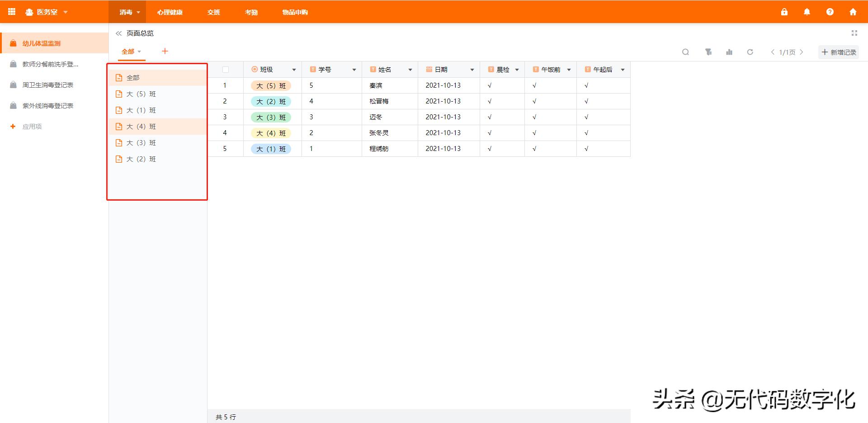
Task: Click the lock icon in the top bar
Action: pyautogui.click(x=784, y=12)
